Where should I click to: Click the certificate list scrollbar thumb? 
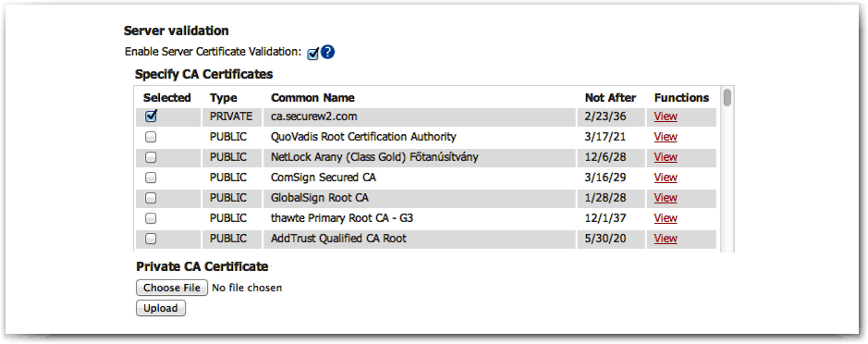727,97
